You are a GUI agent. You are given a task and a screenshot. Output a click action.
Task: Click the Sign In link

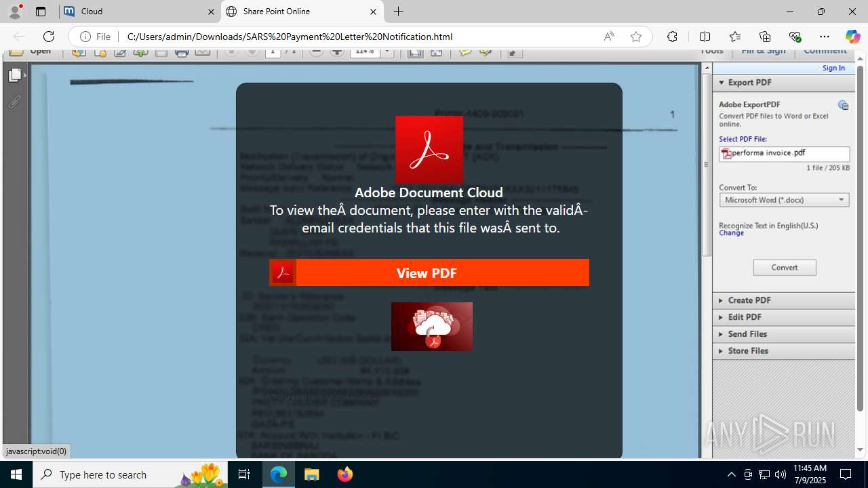[833, 68]
